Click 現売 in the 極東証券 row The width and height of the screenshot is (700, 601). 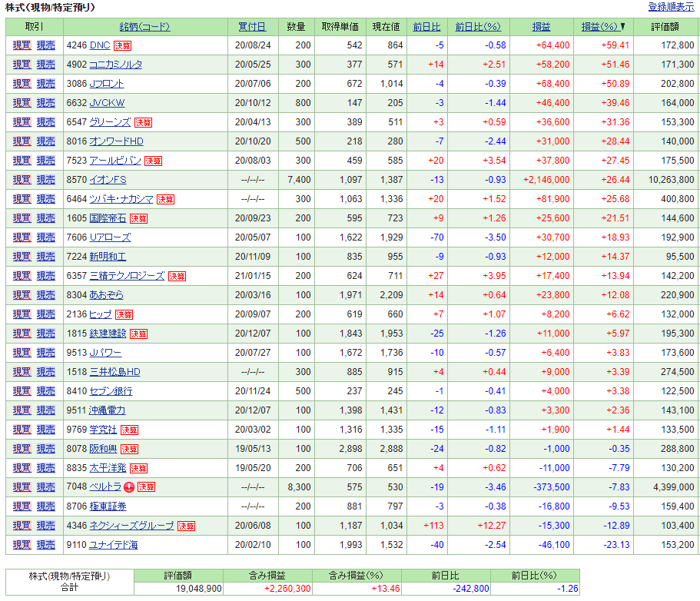tap(46, 506)
